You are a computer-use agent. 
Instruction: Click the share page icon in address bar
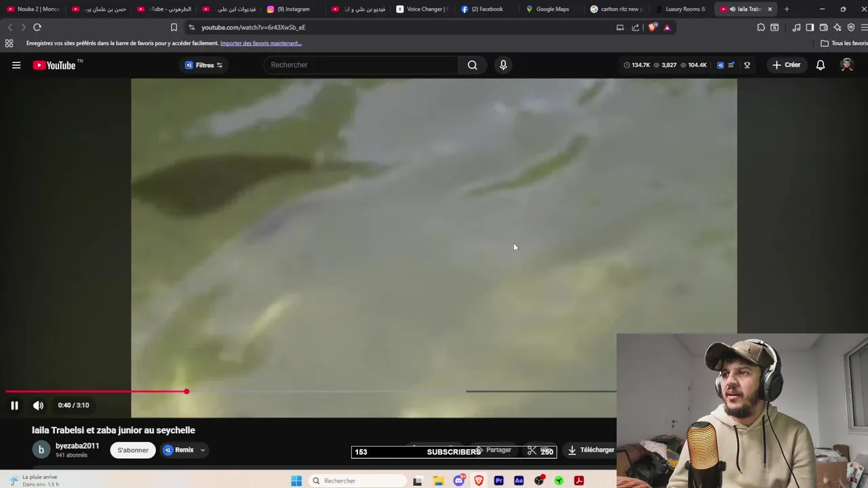(x=635, y=27)
